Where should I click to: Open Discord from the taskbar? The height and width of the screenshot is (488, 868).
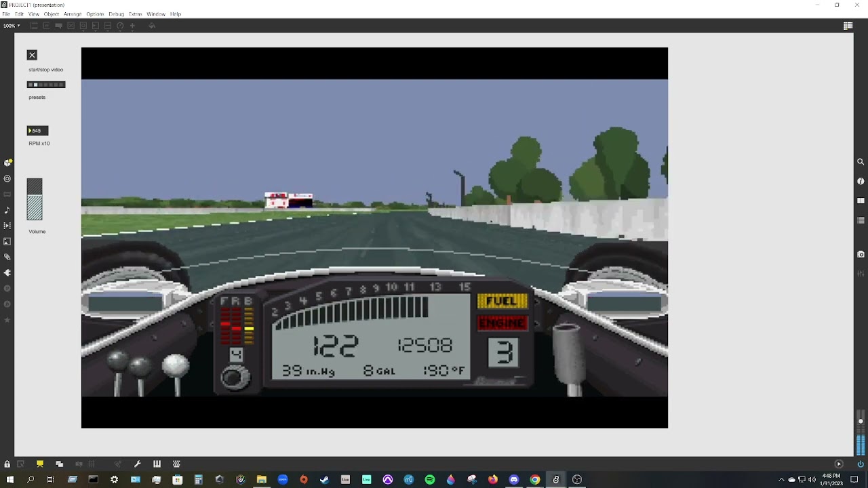(514, 479)
